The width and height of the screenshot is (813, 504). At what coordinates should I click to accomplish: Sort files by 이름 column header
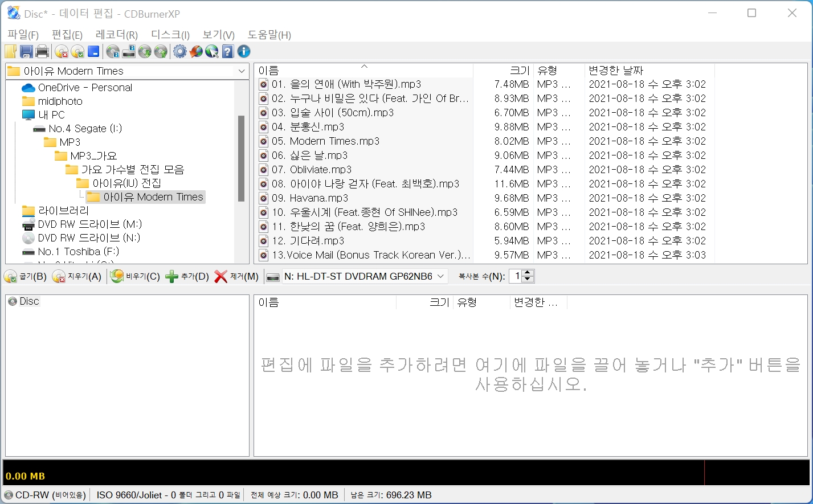tap(363, 71)
